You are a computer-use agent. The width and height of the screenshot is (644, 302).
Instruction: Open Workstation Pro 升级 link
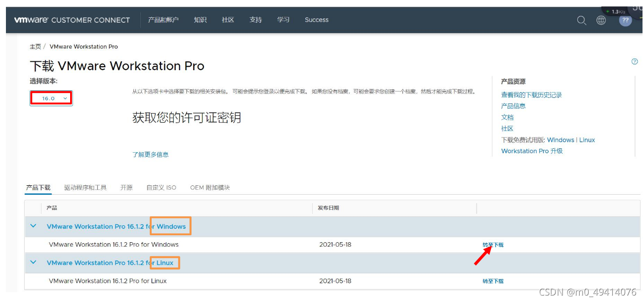(532, 151)
